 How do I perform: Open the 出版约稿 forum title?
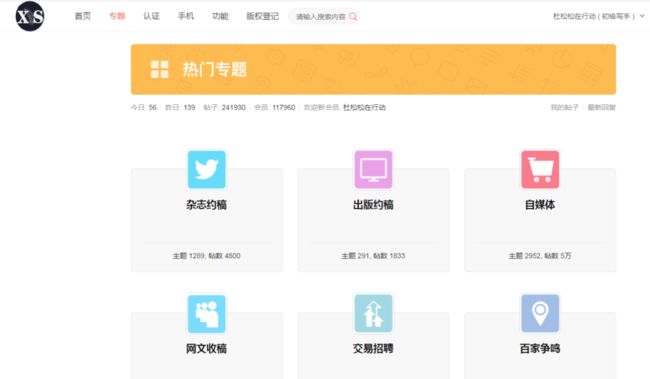point(373,204)
